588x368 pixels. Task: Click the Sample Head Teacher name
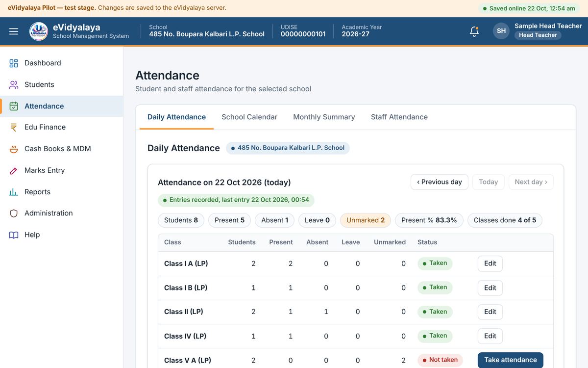pyautogui.click(x=548, y=26)
